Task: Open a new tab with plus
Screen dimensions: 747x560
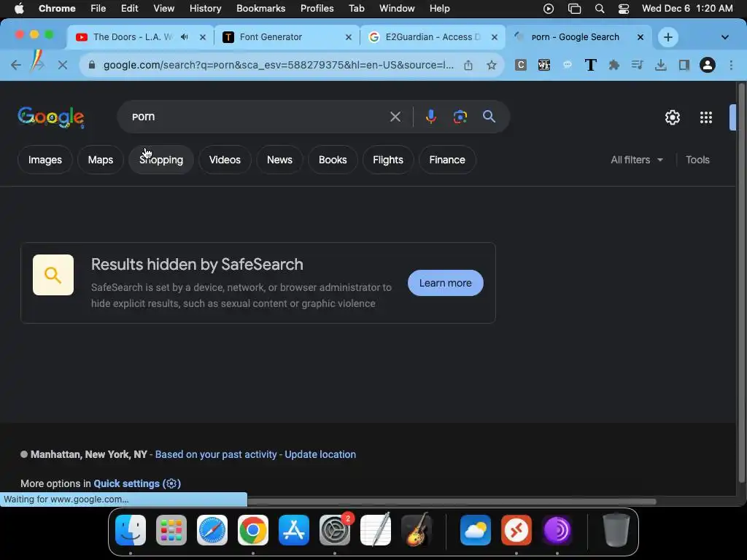Action: click(668, 37)
